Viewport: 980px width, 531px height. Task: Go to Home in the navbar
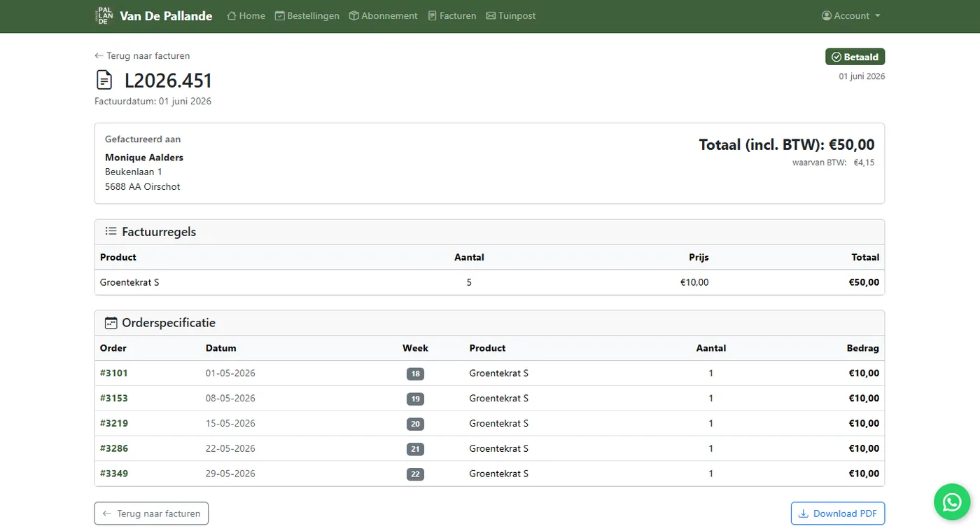(246, 16)
